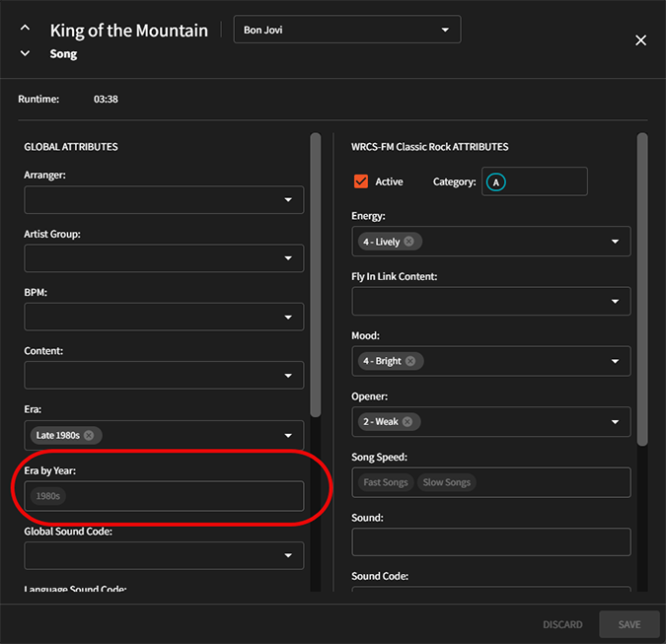Uncheck the Active checkbox
Image resolution: width=666 pixels, height=644 pixels.
360,181
